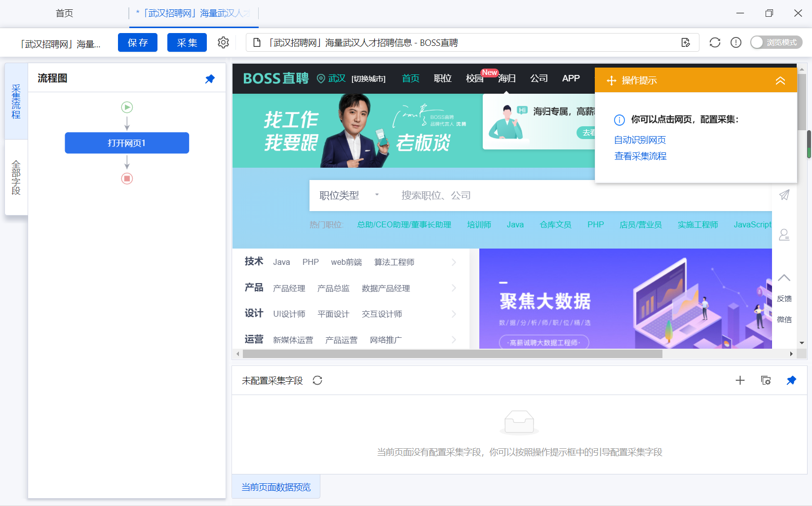Click the back-to-top arrow on webpage sidebar
The width and height of the screenshot is (812, 506).
point(784,278)
